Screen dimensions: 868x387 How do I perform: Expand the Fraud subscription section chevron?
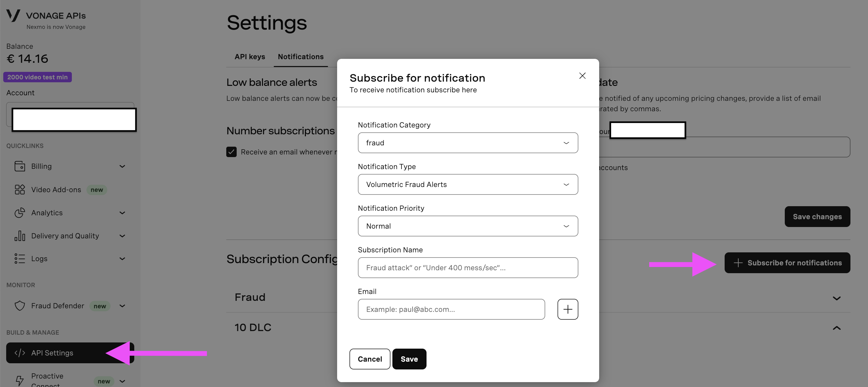click(x=836, y=298)
